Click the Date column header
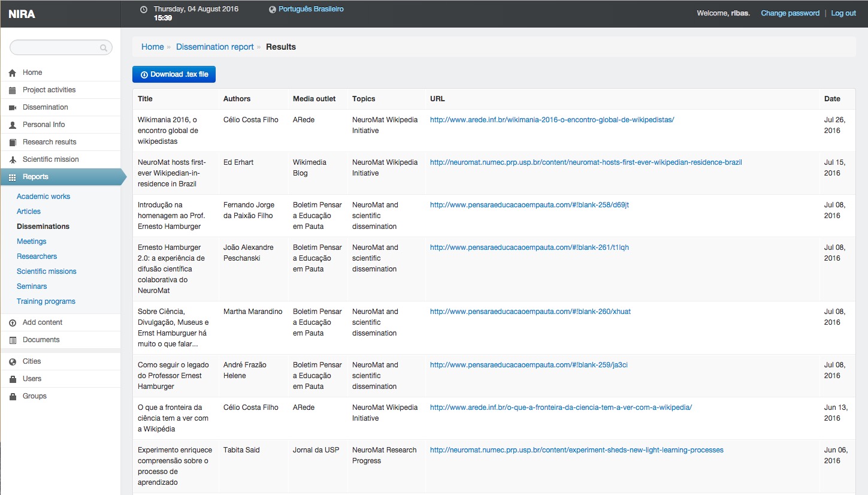868x495 pixels. (832, 99)
